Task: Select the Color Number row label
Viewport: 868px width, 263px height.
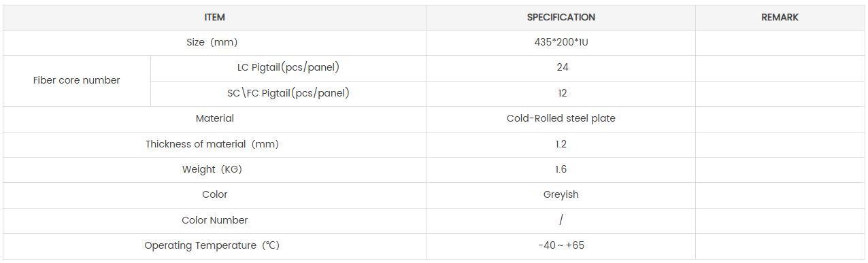Action: [215, 220]
